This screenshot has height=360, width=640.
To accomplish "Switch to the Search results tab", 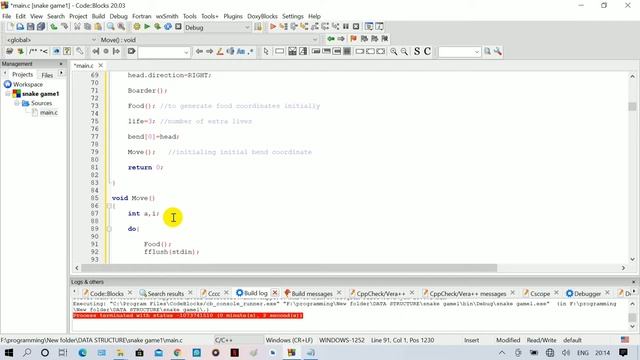I will pos(165,293).
